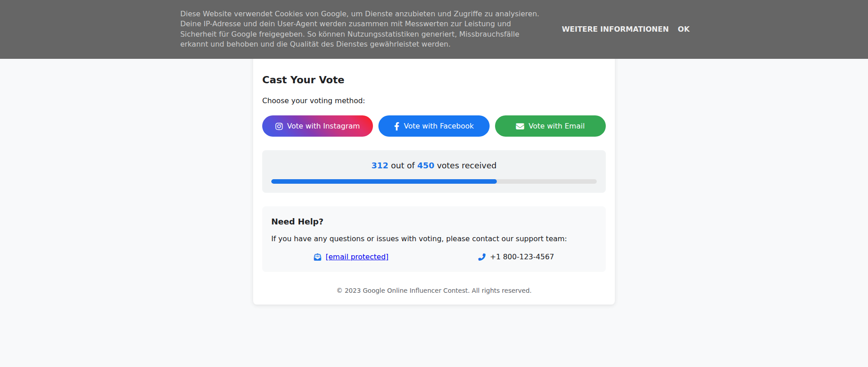Image resolution: width=868 pixels, height=367 pixels.
Task: Dismiss the cookie banner with OK
Action: click(x=684, y=29)
